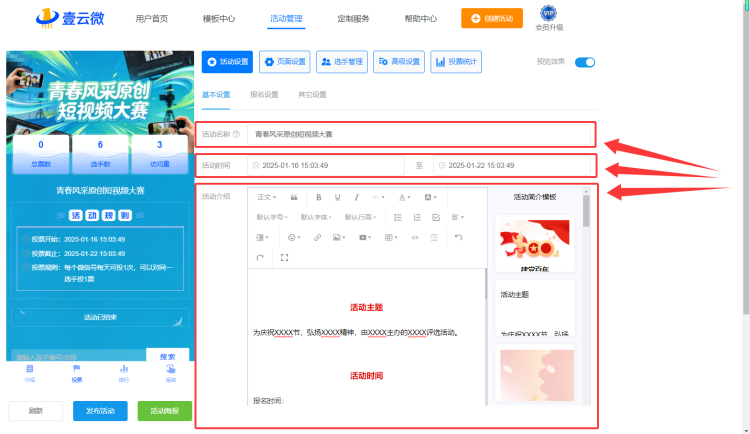Open 介绍 in the phone preview footer
The height and width of the screenshot is (434, 750).
(x=30, y=373)
